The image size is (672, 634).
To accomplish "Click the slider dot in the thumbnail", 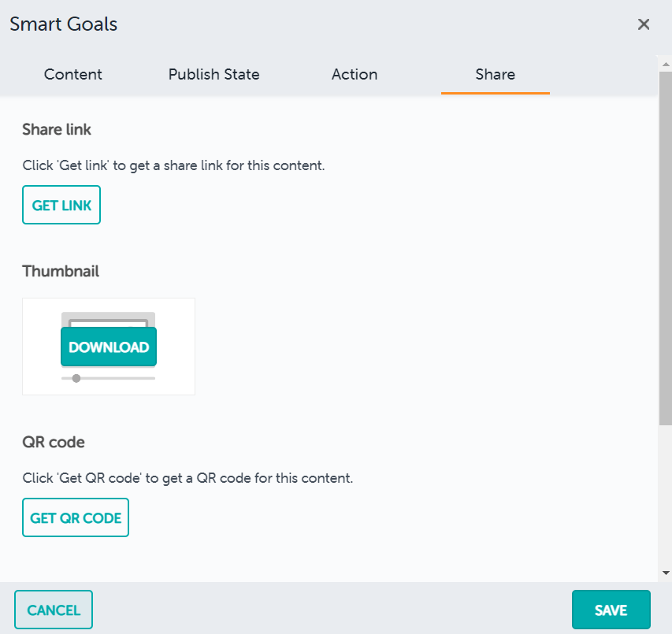I will coord(76,378).
